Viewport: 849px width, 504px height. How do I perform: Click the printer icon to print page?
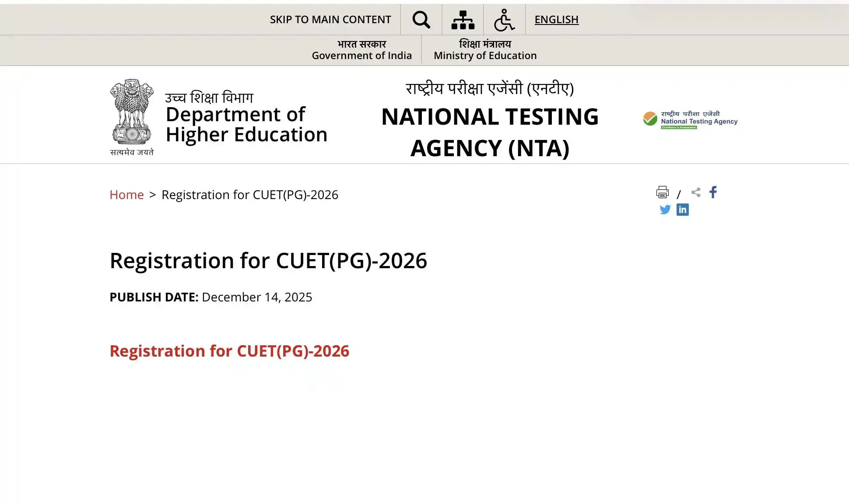coord(662,192)
